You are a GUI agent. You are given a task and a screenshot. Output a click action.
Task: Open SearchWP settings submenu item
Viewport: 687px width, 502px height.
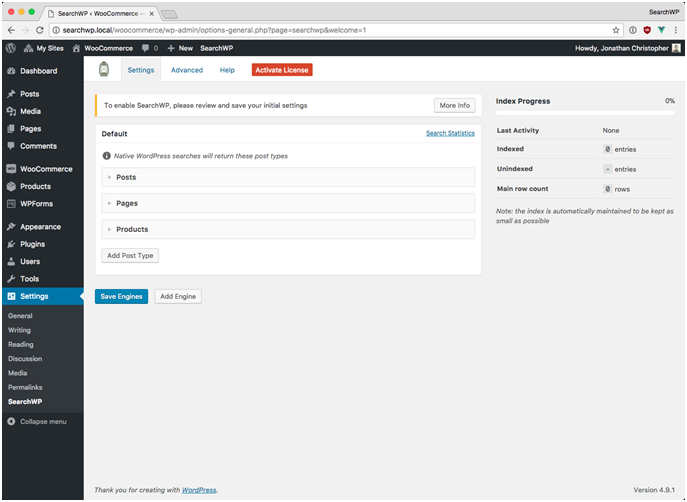tap(25, 402)
